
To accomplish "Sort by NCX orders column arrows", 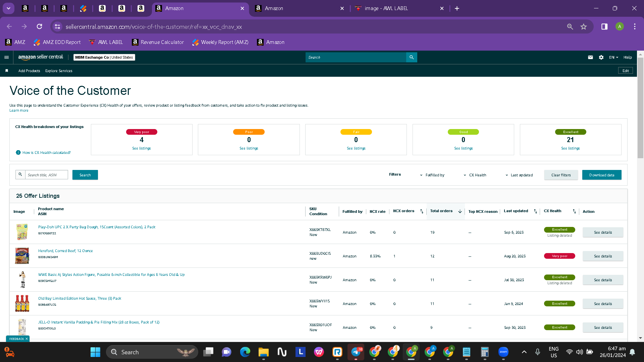I will (x=422, y=212).
